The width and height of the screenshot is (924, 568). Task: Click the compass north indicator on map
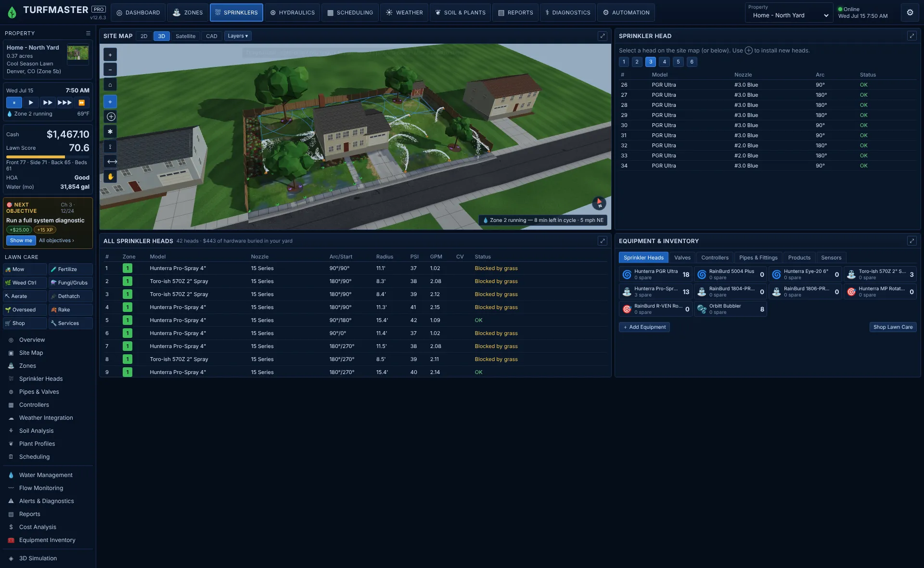(599, 203)
